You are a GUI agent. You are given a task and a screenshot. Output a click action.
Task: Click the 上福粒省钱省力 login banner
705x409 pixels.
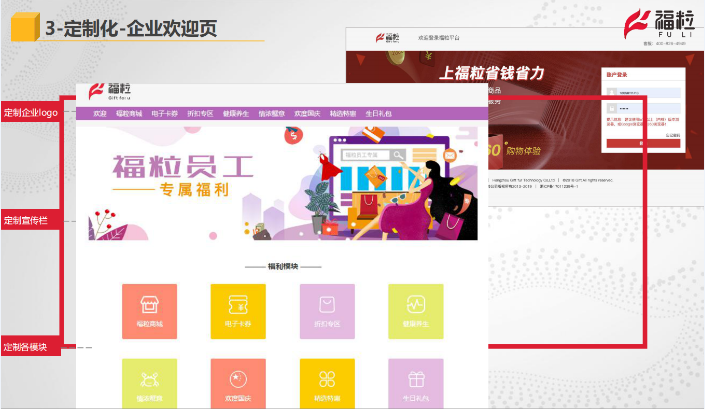(491, 73)
